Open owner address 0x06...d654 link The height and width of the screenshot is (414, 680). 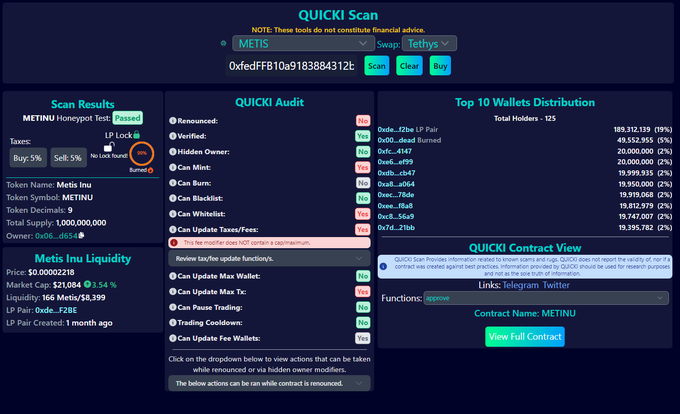click(56, 236)
